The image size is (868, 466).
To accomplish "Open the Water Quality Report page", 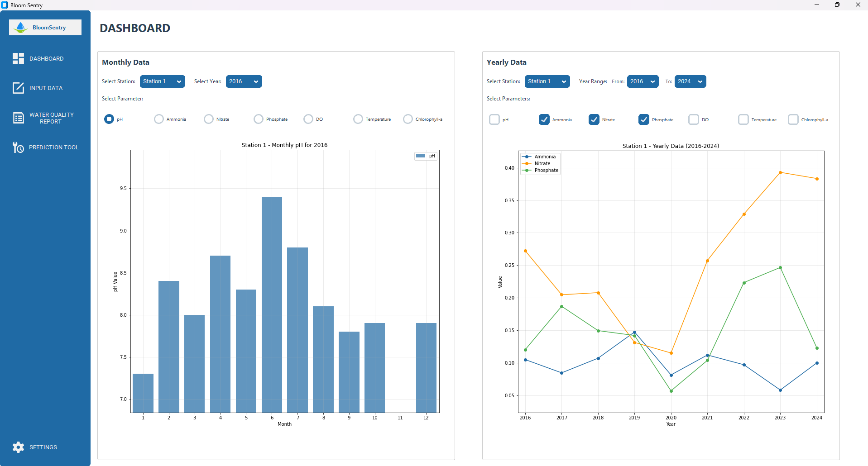I will [x=51, y=118].
